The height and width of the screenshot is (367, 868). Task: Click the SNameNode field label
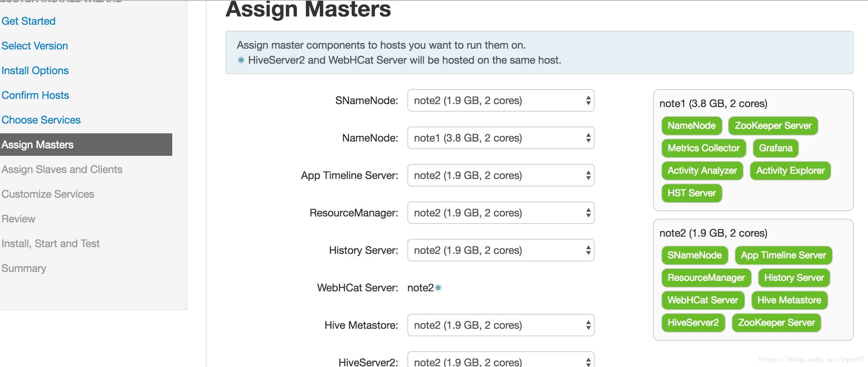click(x=367, y=100)
